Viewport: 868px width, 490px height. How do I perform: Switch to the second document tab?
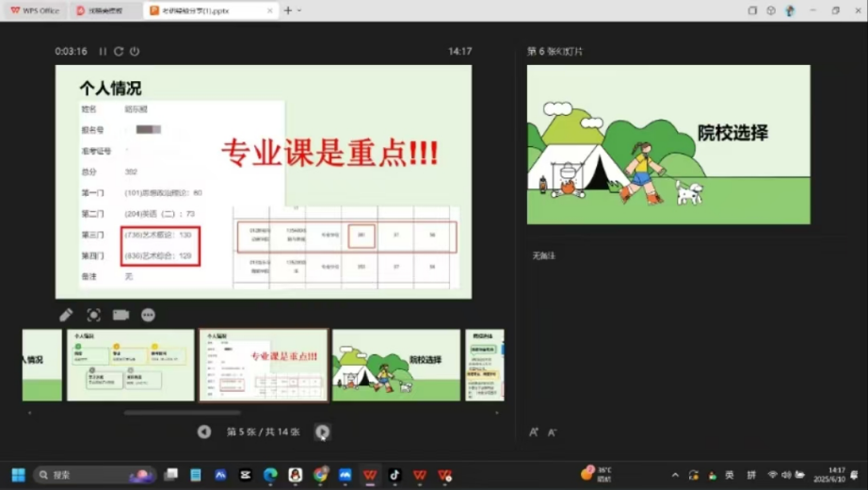click(105, 10)
